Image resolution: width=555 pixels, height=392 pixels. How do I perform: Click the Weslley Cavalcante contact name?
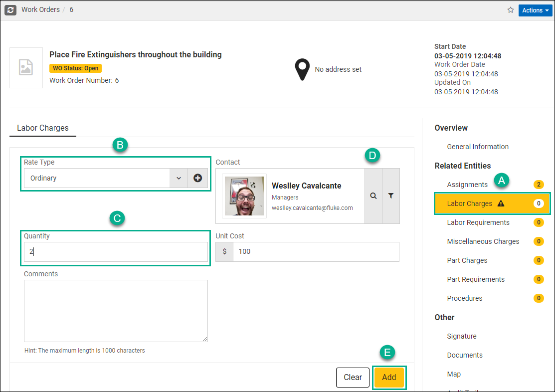click(x=307, y=186)
